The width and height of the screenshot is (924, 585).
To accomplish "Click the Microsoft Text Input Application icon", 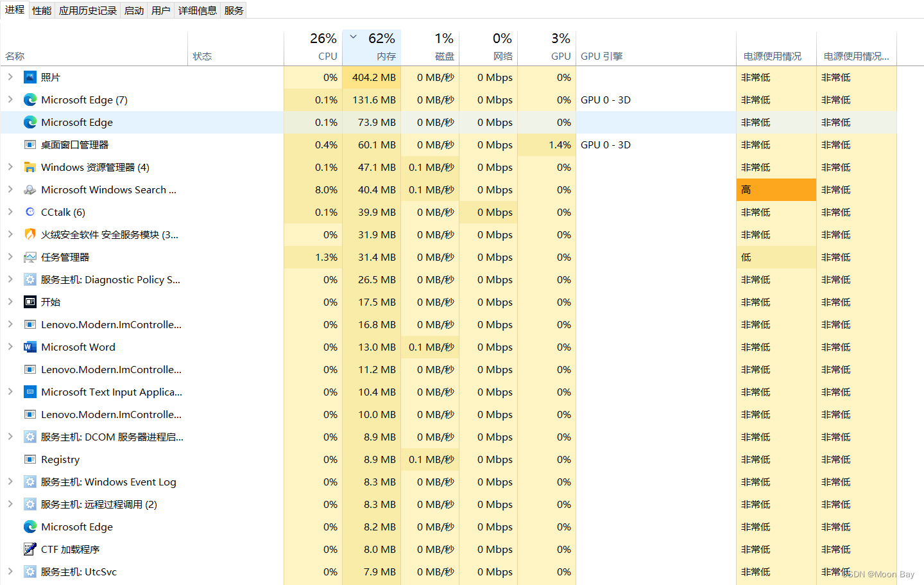I will 30,392.
